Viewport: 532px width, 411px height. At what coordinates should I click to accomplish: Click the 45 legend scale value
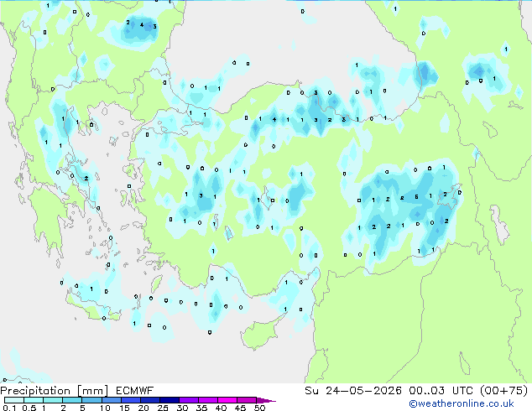tap(240, 408)
